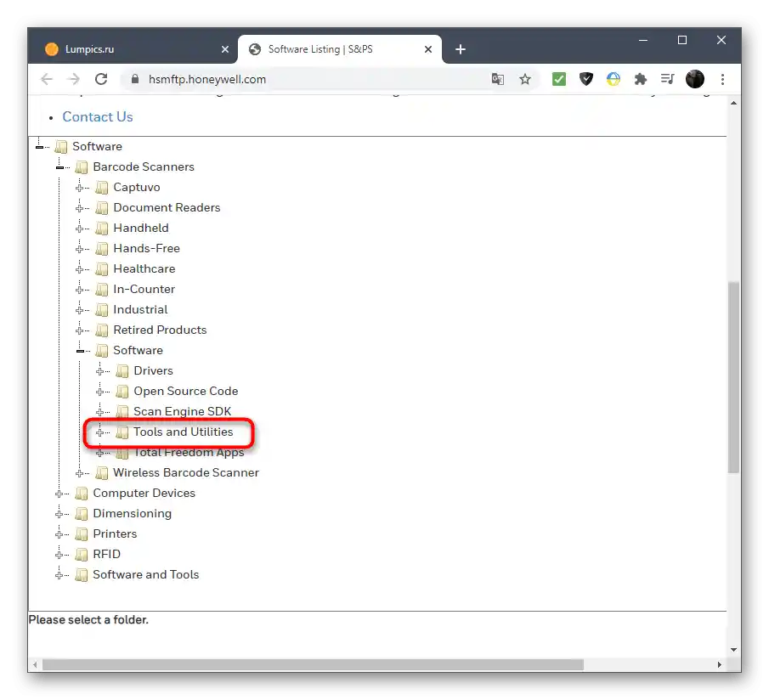769x700 pixels.
Task: Expand the Handheld node
Action: point(80,229)
